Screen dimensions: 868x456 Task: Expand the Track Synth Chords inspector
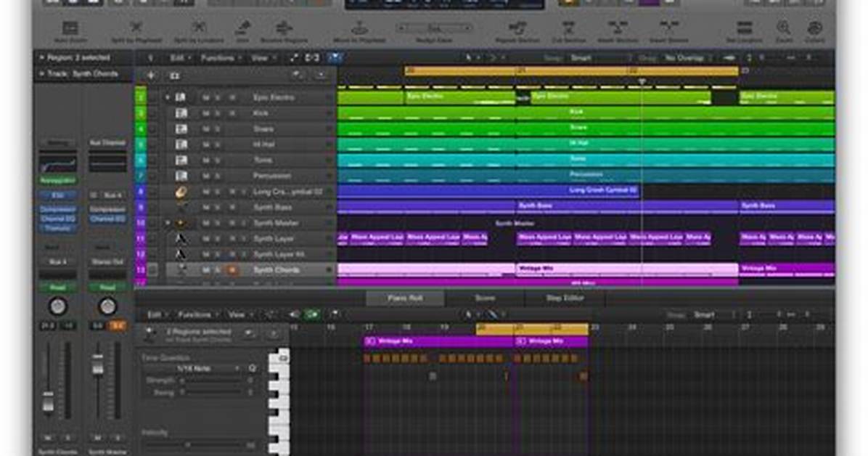pos(41,73)
